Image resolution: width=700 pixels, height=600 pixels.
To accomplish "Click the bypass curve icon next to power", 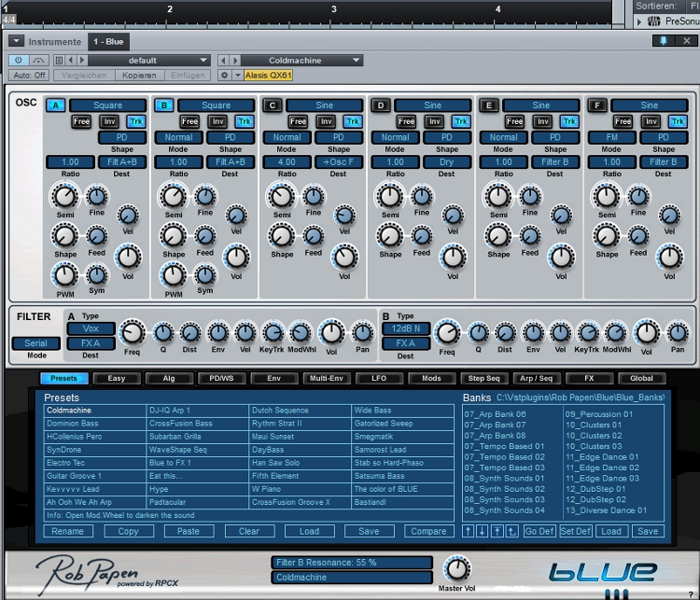I will (39, 60).
